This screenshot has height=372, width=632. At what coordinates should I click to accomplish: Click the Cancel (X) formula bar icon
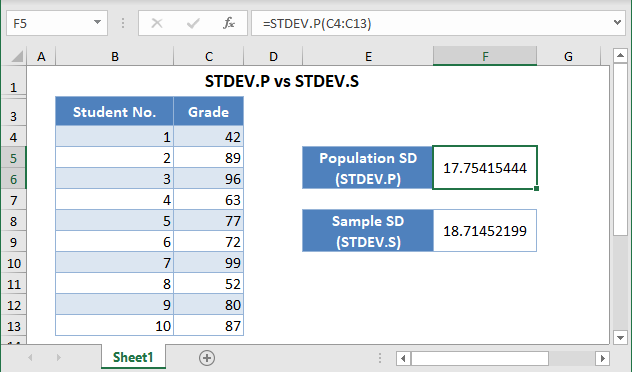pos(157,23)
